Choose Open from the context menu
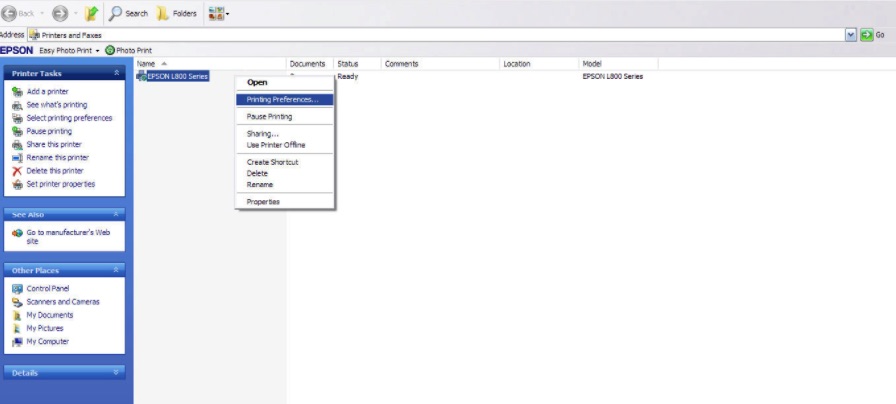 point(285,82)
